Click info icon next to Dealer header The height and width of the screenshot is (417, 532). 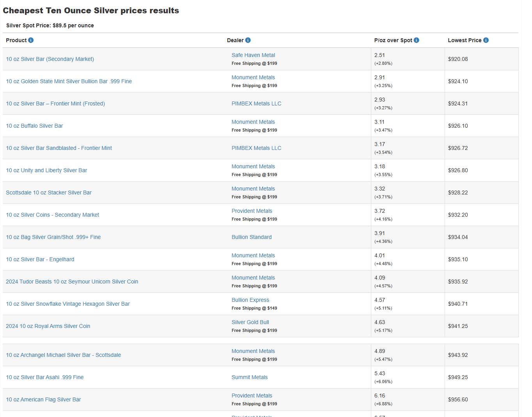(x=248, y=40)
